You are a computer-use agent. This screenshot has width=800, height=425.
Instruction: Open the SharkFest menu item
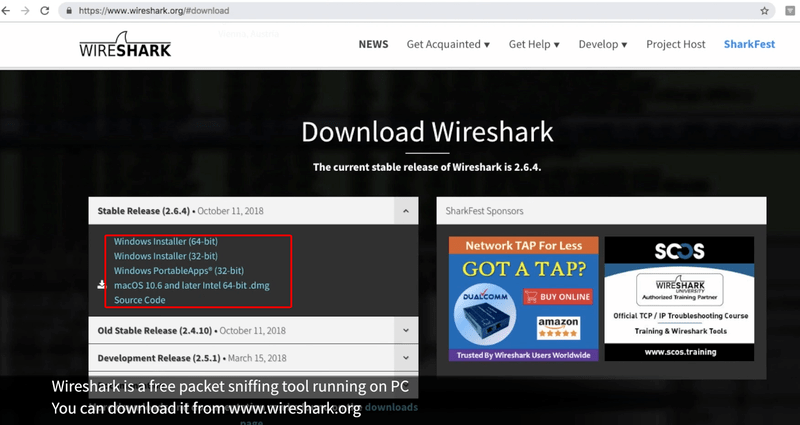pos(751,45)
